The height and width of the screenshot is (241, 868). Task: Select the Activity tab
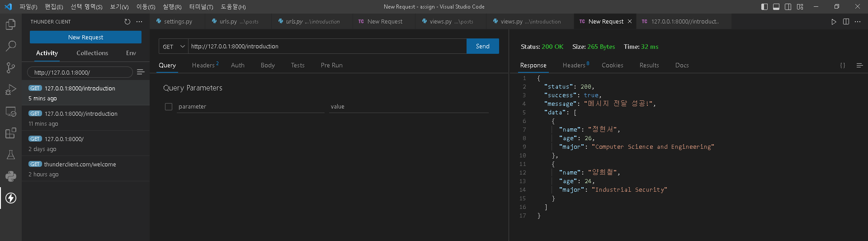pos(47,53)
